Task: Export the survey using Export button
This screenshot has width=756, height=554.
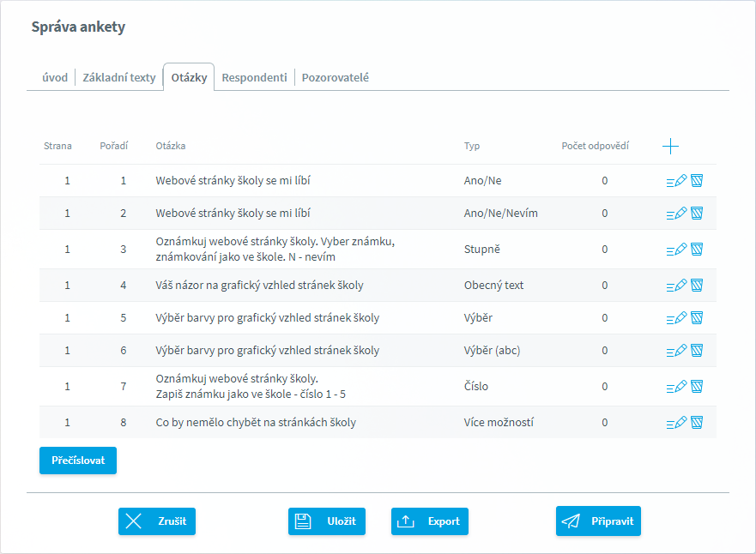Action: click(x=430, y=521)
